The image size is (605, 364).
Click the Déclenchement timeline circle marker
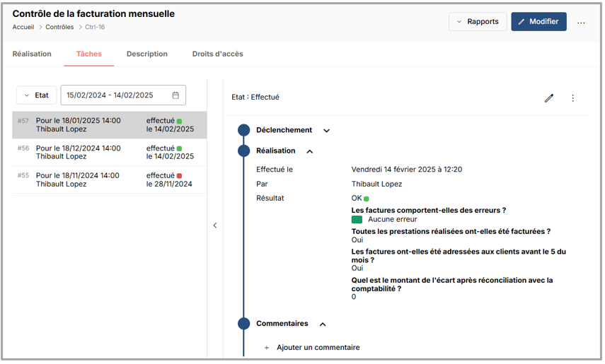tap(244, 130)
